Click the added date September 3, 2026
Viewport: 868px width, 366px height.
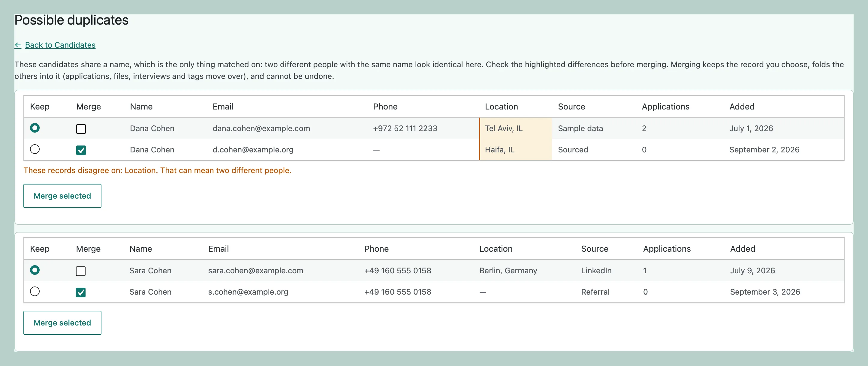click(765, 292)
